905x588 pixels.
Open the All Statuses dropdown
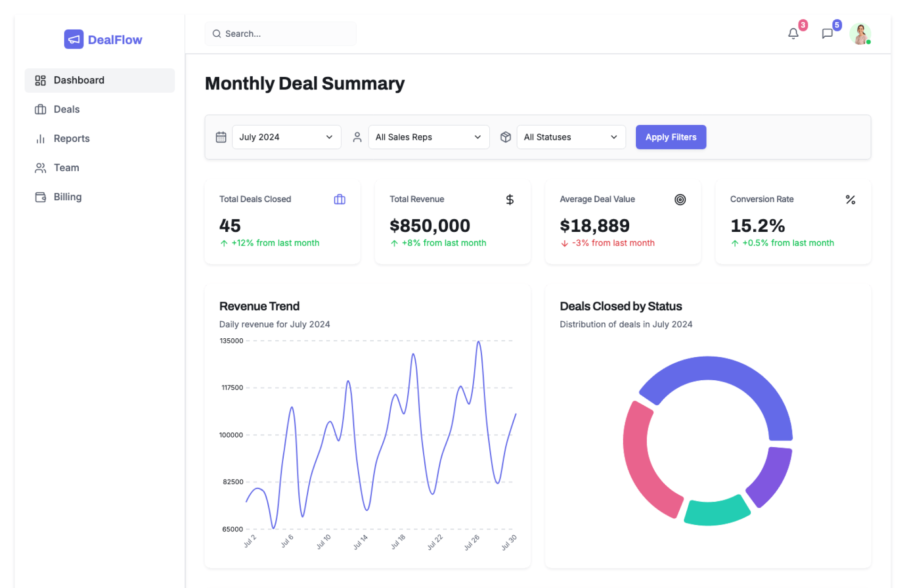[x=571, y=137]
